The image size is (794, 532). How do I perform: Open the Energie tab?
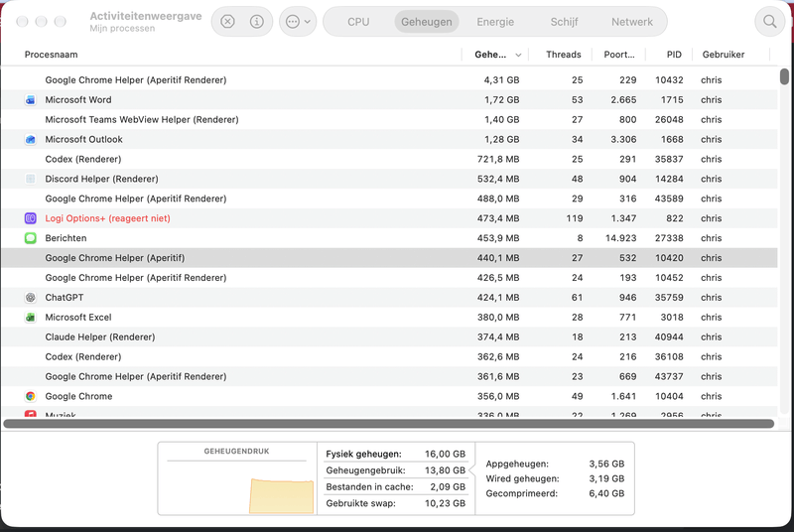click(x=495, y=22)
